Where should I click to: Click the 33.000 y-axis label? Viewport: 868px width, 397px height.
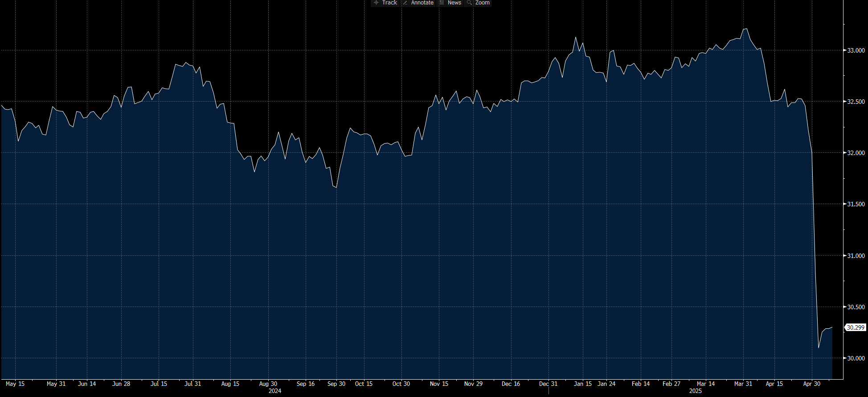856,50
